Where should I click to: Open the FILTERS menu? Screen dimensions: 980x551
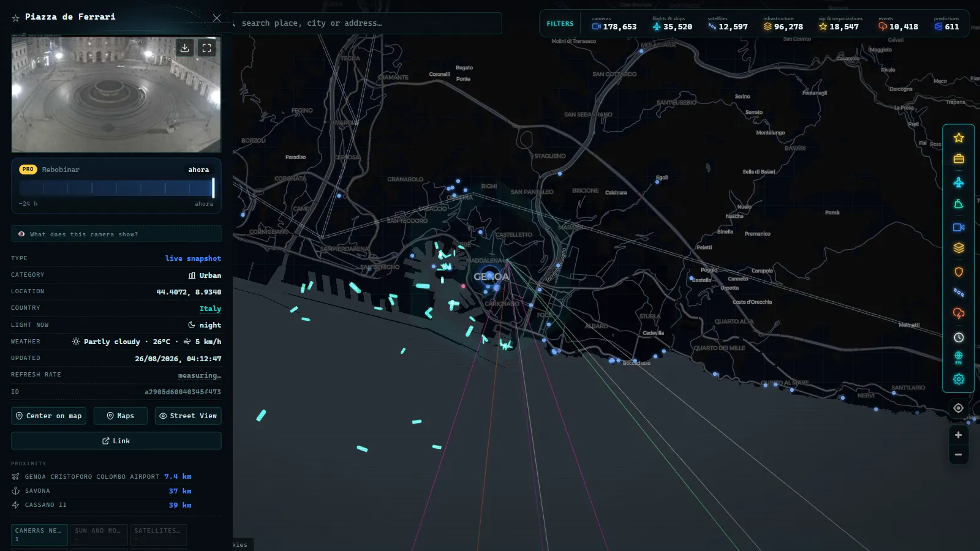pos(560,24)
